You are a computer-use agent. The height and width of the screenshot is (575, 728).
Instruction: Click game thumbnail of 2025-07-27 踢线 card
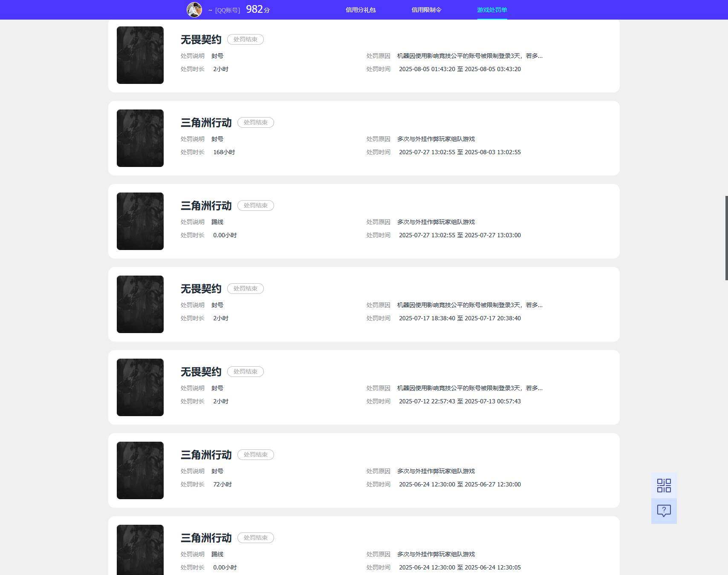[140, 221]
